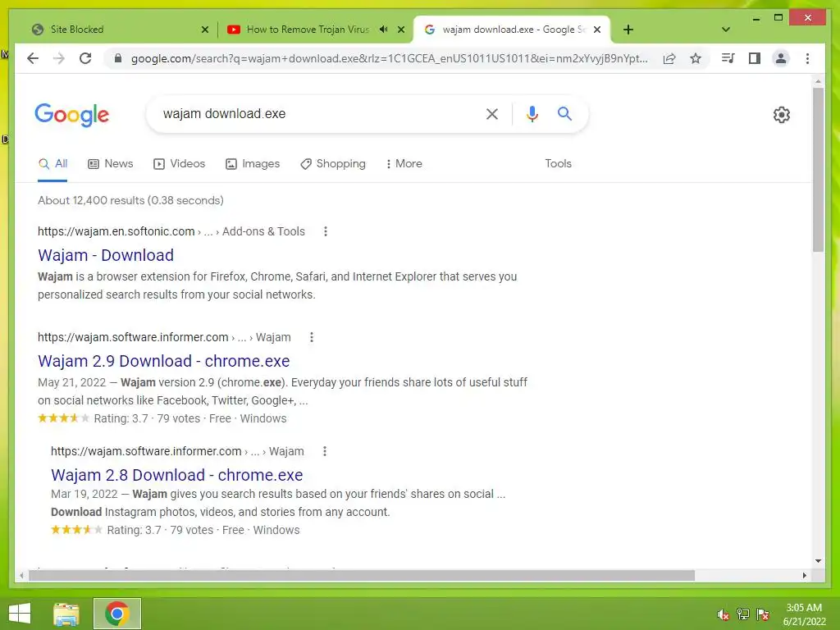840x630 pixels.
Task: Open the Wajam 2.9 Download - chrome.exe link
Action: [x=163, y=361]
